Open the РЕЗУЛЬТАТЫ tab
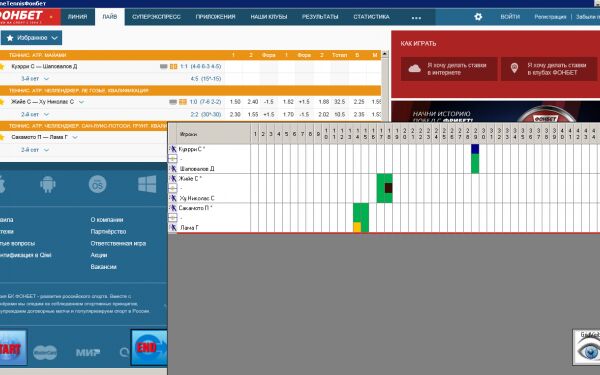Viewport: 600px width, 375px height. [320, 17]
